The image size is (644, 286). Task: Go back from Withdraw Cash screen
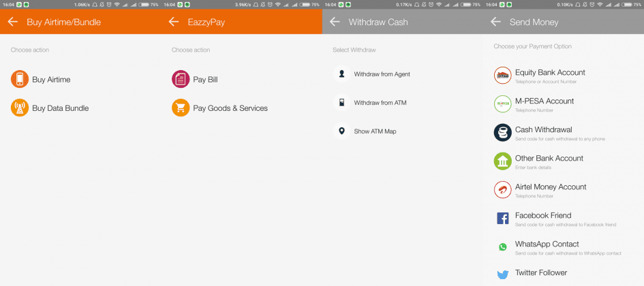pyautogui.click(x=335, y=22)
